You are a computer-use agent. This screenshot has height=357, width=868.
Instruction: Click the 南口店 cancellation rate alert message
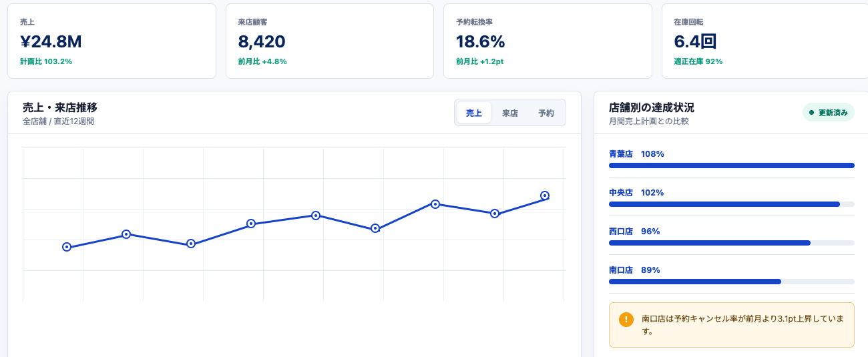coord(742,325)
